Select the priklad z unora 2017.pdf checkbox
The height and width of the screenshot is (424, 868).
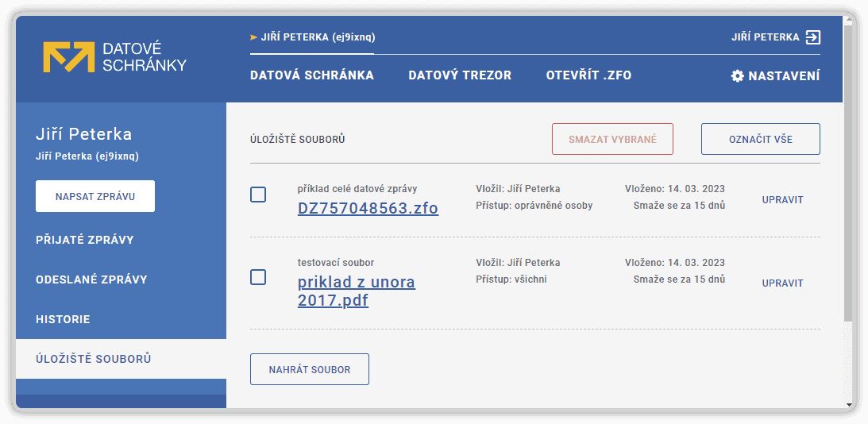[x=258, y=277]
